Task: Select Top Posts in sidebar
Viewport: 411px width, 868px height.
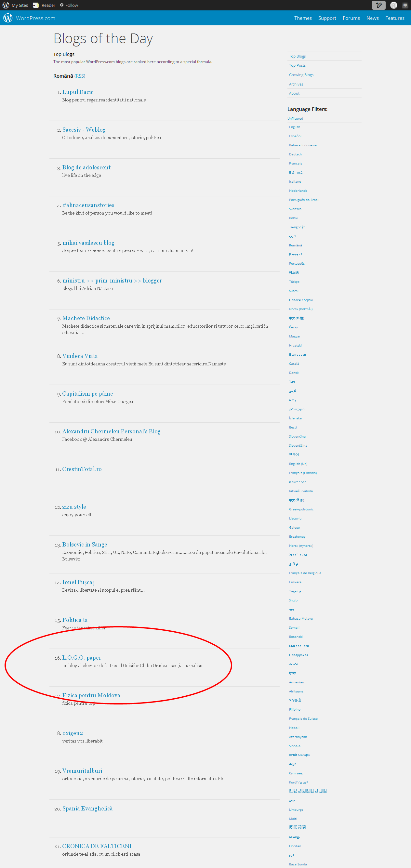Action: [297, 65]
